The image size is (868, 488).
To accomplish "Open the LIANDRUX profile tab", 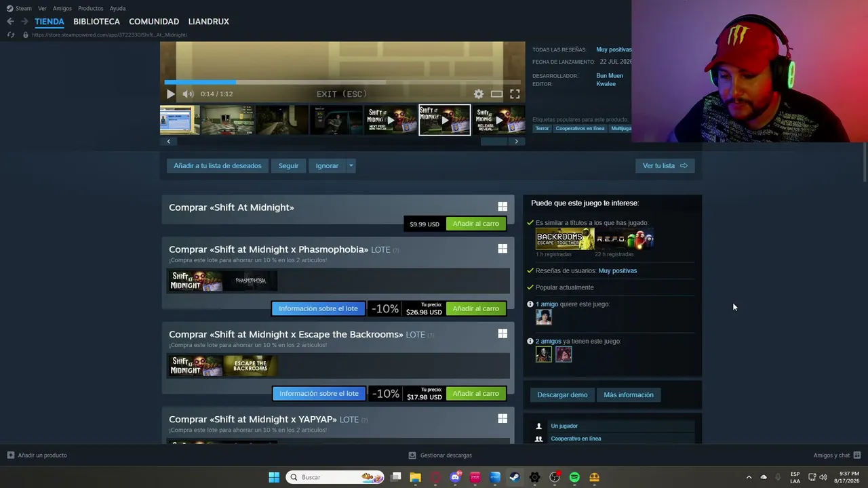I will coord(209,22).
